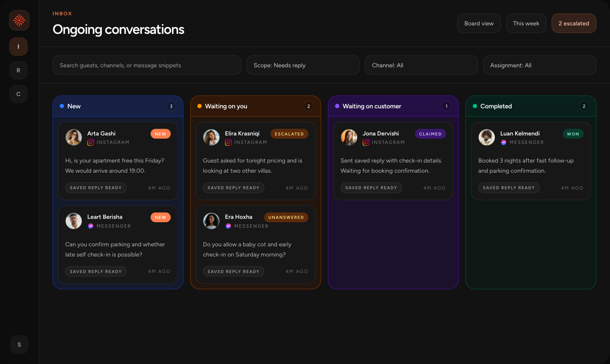
Task: Open the Channel: All dropdown
Action: coord(421,65)
